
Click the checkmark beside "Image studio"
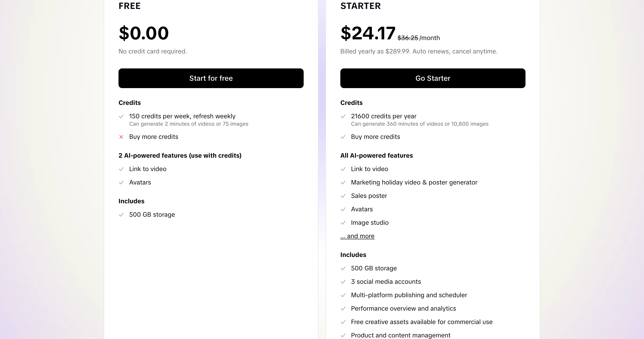343,223
